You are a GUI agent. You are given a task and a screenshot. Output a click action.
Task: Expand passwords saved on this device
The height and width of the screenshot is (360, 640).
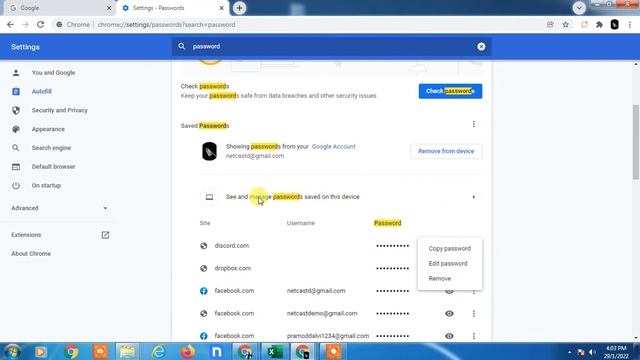click(x=341, y=197)
